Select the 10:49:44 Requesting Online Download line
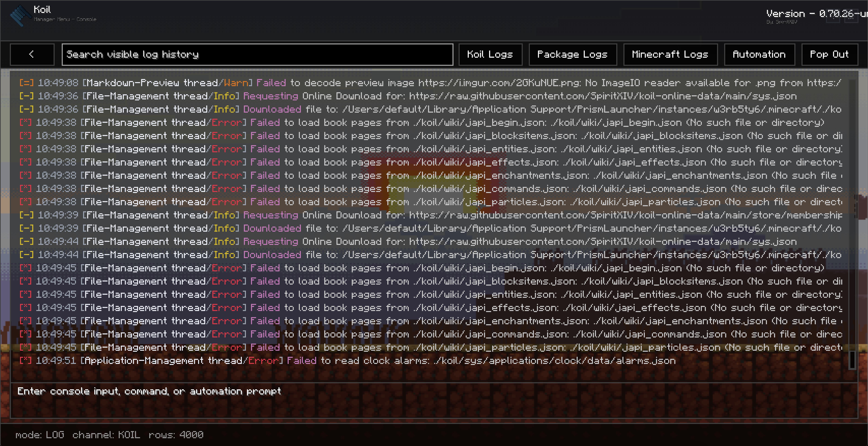The image size is (868, 446). pos(408,241)
